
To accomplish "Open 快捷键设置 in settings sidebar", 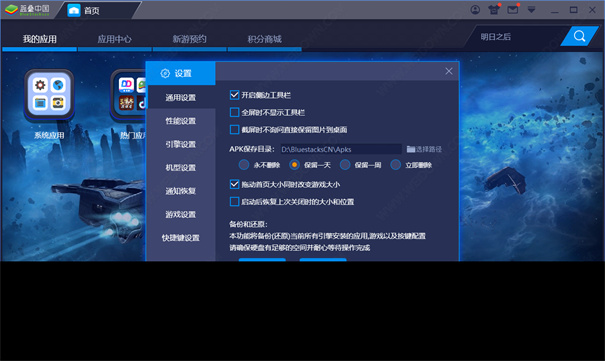I will (181, 238).
